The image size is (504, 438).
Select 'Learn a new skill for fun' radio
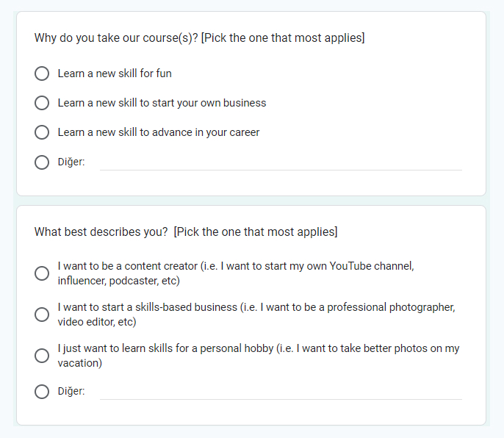pyautogui.click(x=42, y=73)
